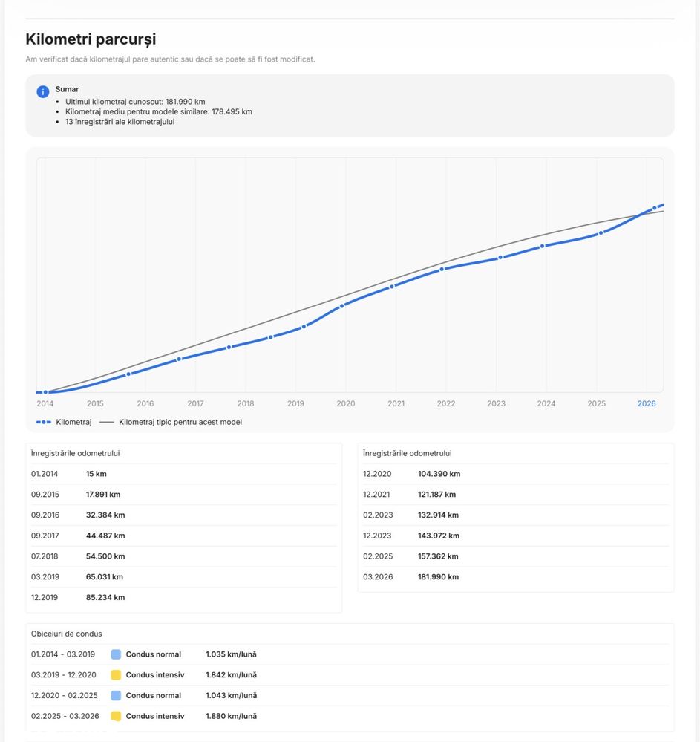700x742 pixels.
Task: Click the blue swatch for 12.2020 - 02.2025
Action: 116,696
